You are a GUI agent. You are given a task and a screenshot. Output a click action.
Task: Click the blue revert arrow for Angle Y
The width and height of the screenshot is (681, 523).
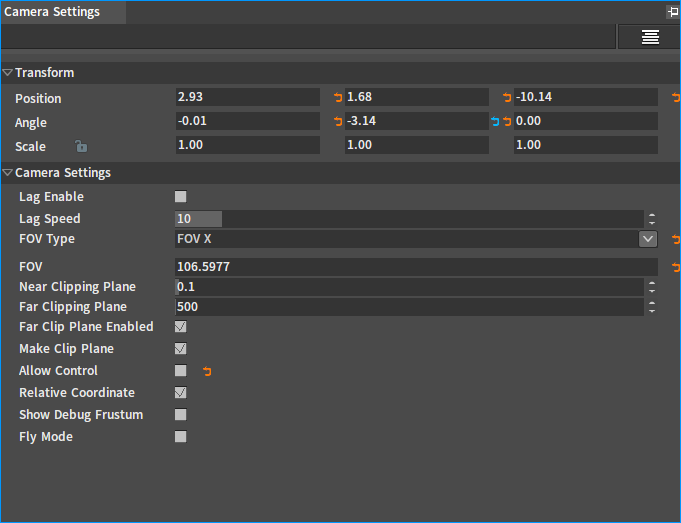point(495,121)
